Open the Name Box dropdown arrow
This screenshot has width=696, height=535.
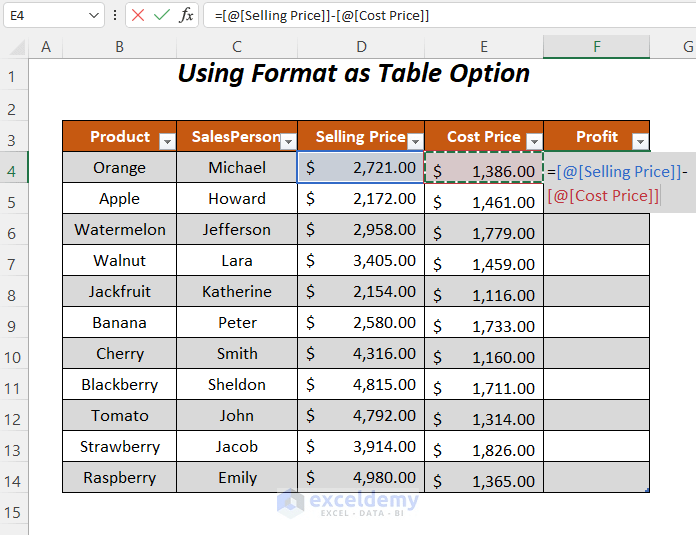93,16
